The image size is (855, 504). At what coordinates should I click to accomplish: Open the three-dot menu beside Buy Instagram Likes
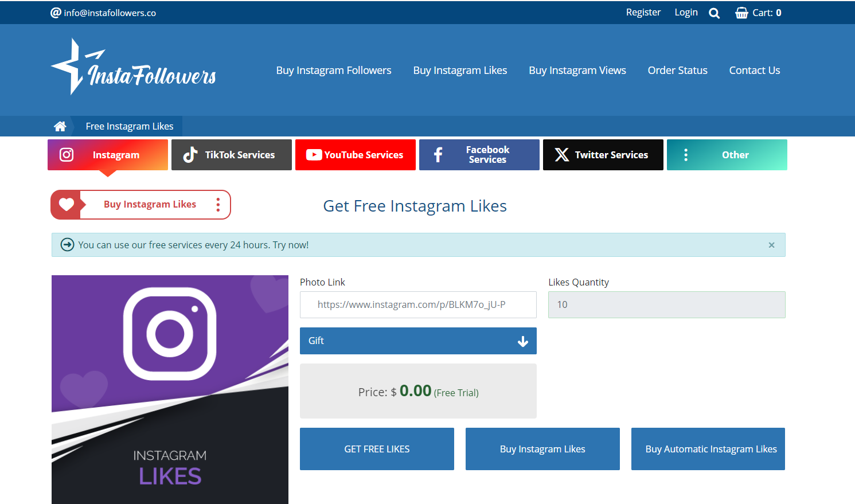coord(218,205)
